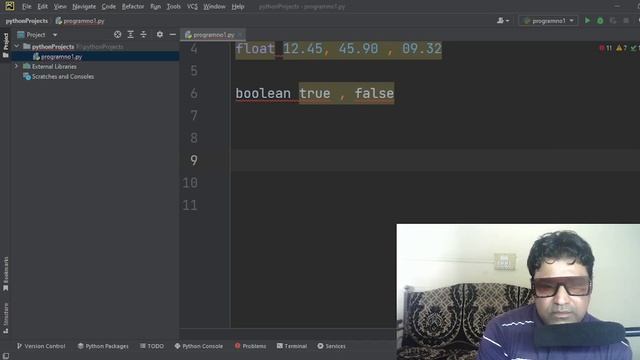Viewport: 640px width, 360px height.
Task: Click the red errors count indicator
Action: pos(606,48)
